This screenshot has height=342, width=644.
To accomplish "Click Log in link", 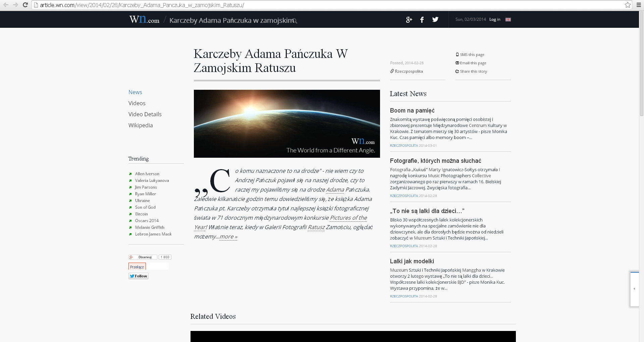I will (495, 19).
